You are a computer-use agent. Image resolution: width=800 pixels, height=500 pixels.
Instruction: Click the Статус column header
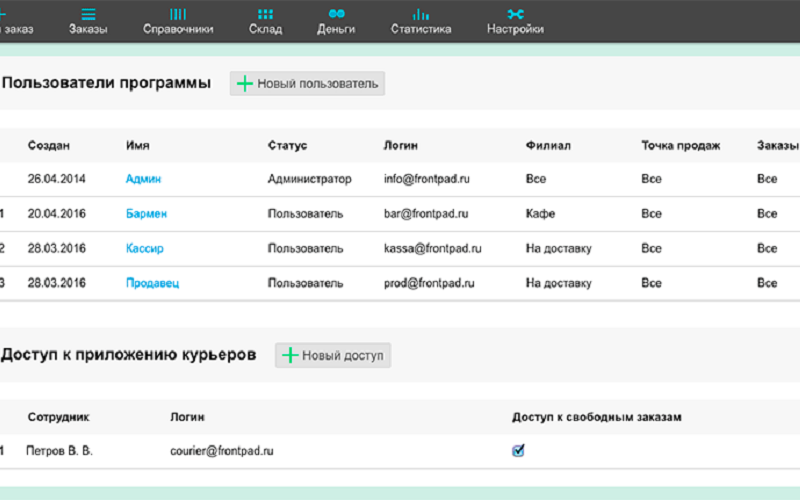[x=287, y=146]
